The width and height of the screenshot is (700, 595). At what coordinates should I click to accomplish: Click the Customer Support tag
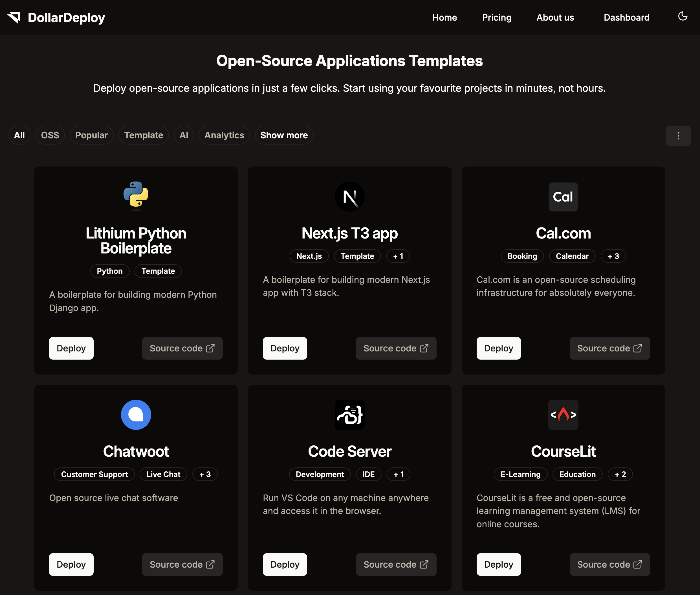point(94,474)
